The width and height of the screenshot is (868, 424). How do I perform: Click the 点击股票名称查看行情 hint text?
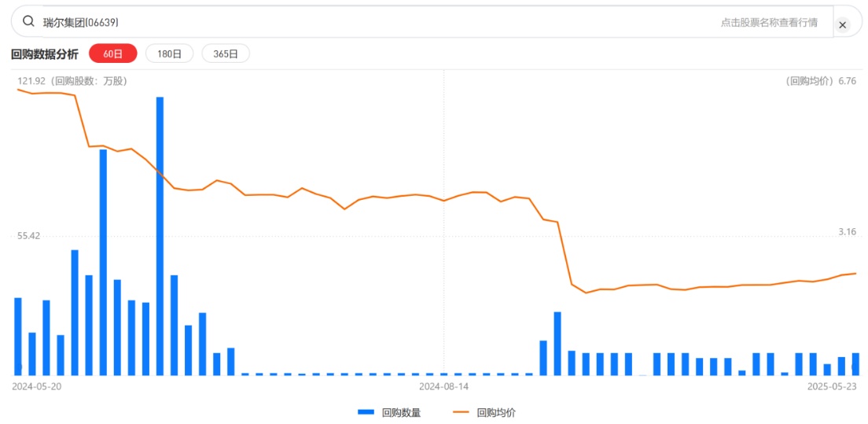pyautogui.click(x=768, y=23)
